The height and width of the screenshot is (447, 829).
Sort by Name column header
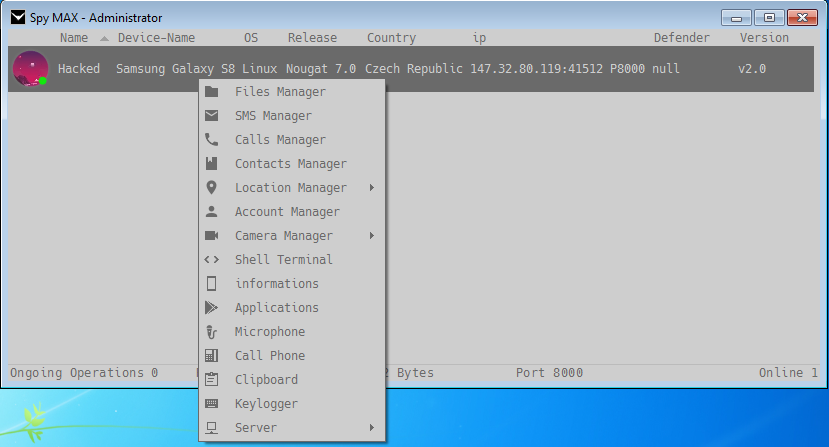coord(74,38)
